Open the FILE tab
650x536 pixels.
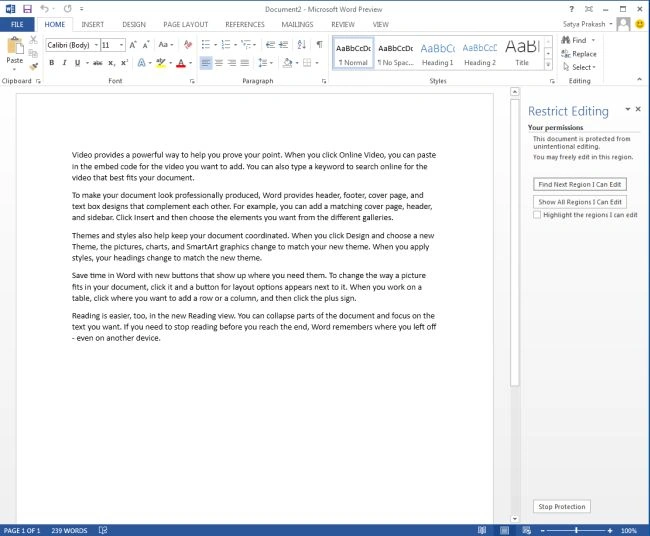point(17,24)
